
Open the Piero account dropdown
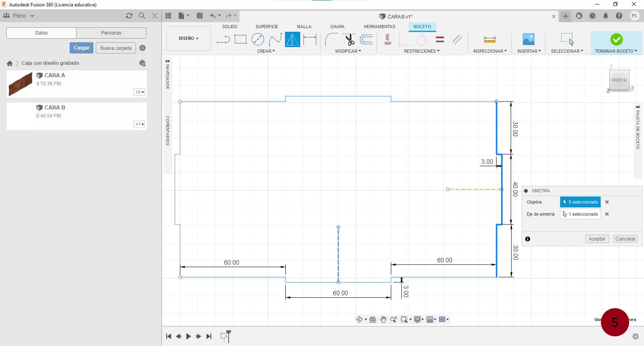coord(19,16)
